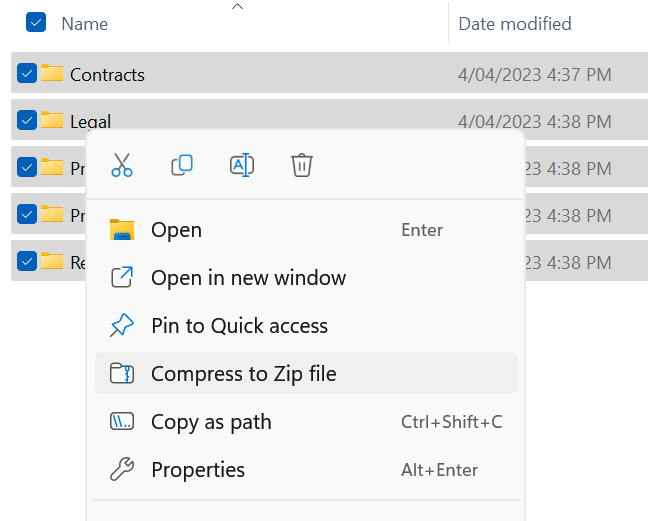Click the date 4/04/2023 4:37 PM

click(x=534, y=75)
